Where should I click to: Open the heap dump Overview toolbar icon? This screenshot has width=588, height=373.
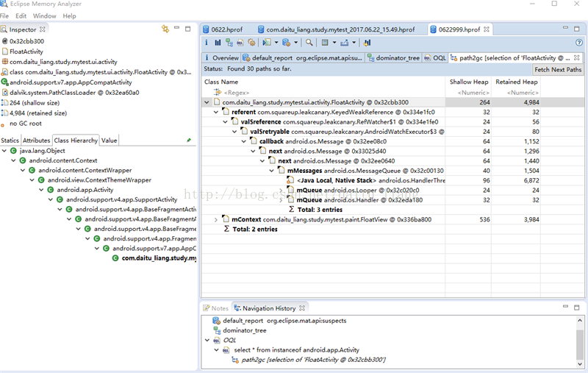207,43
